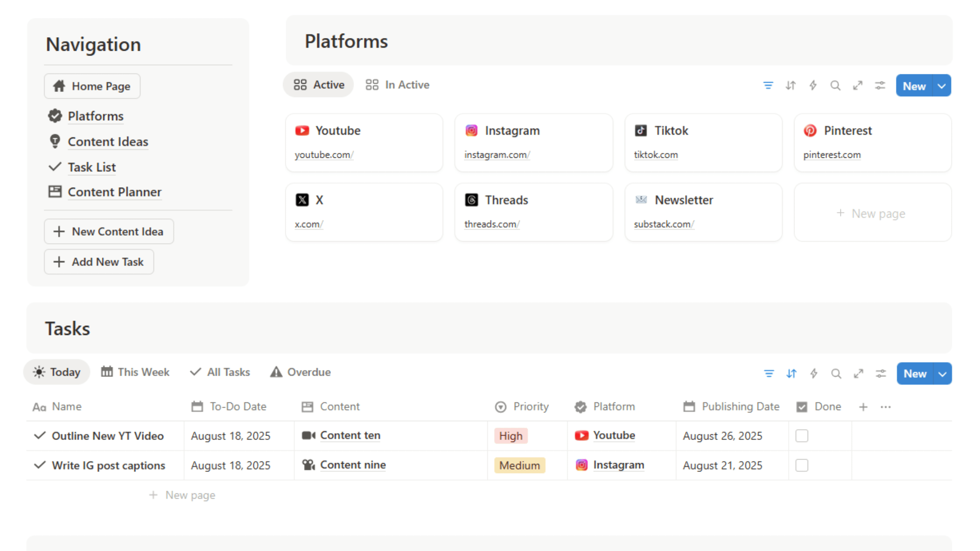This screenshot has width=980, height=551.
Task: Check Done box for Write IG post captions
Action: pyautogui.click(x=801, y=465)
